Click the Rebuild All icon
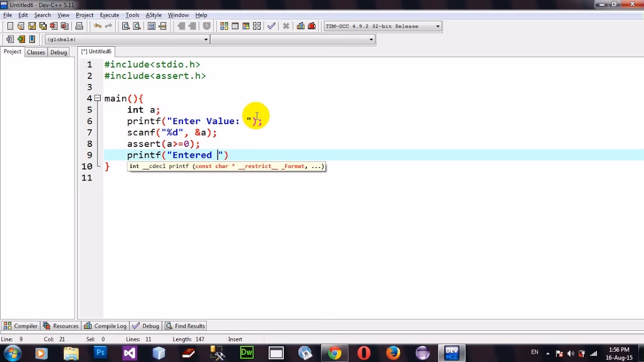 pyautogui.click(x=257, y=26)
